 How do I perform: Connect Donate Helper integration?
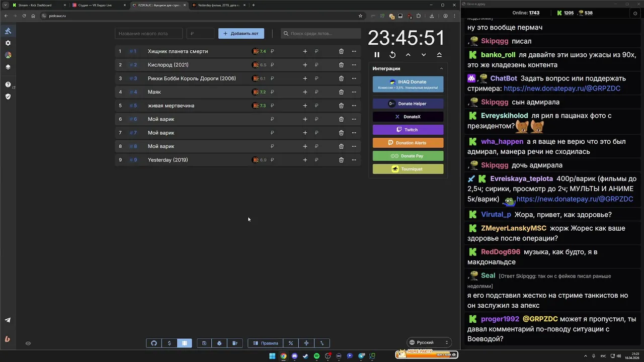coord(408,104)
